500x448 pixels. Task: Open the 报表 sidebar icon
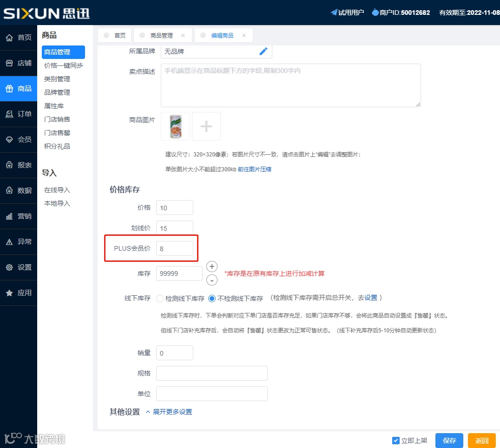pos(19,165)
